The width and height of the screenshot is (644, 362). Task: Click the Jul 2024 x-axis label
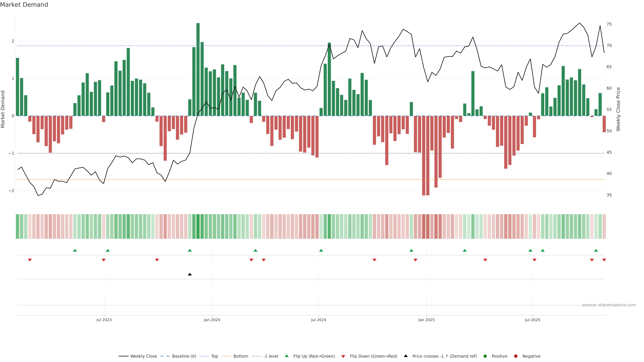[318, 320]
